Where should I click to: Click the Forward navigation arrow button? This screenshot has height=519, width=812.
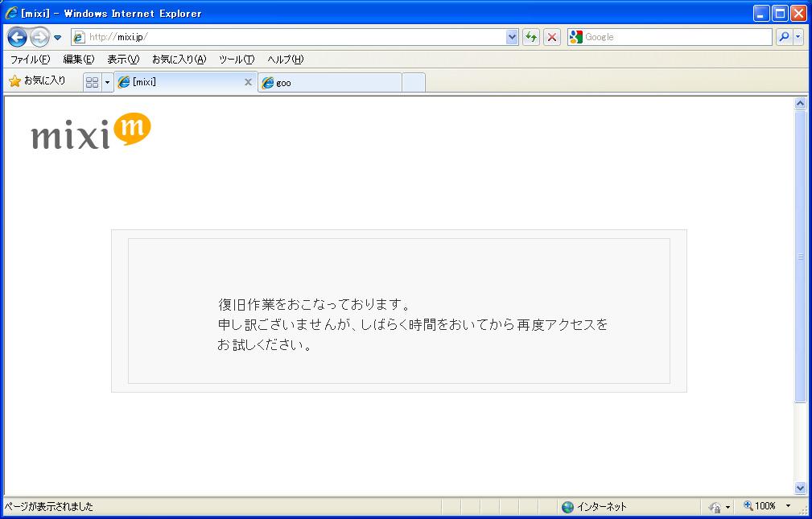(x=39, y=37)
